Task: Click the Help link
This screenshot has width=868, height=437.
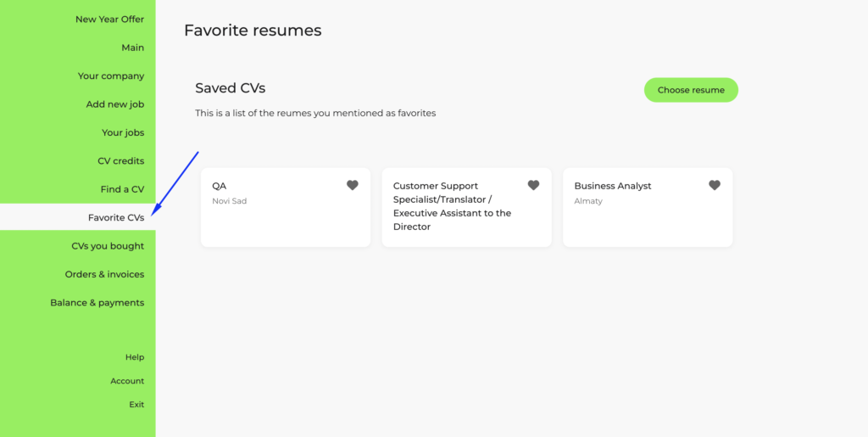Action: pos(135,357)
